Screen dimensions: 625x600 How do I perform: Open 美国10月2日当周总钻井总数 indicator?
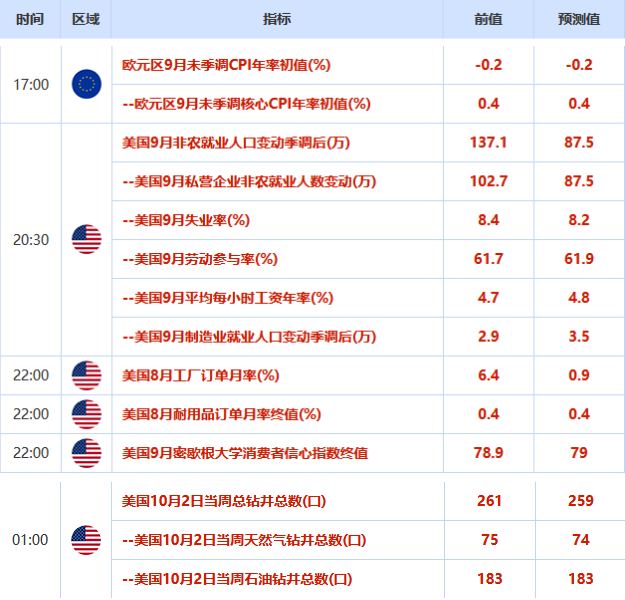[x=224, y=501]
